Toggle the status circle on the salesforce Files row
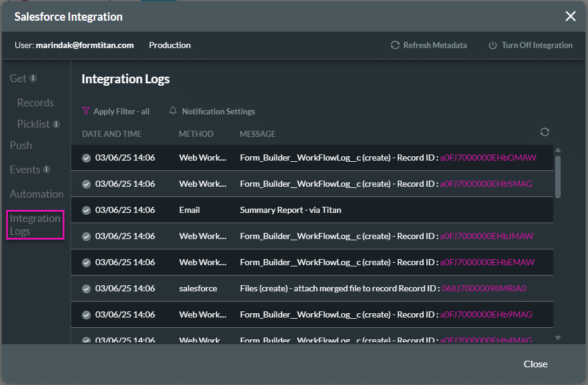This screenshot has height=385, width=588. (86, 288)
